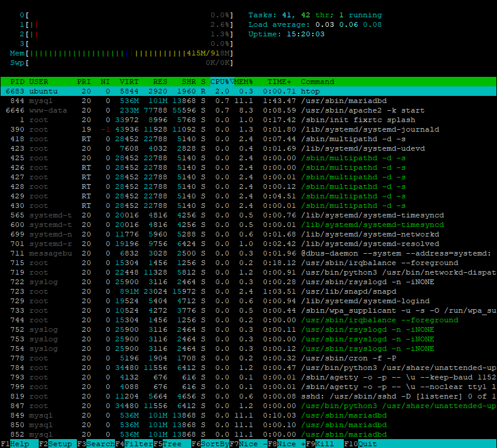Click the MEM% column header
This screenshot has width=497, height=448.
(243, 82)
